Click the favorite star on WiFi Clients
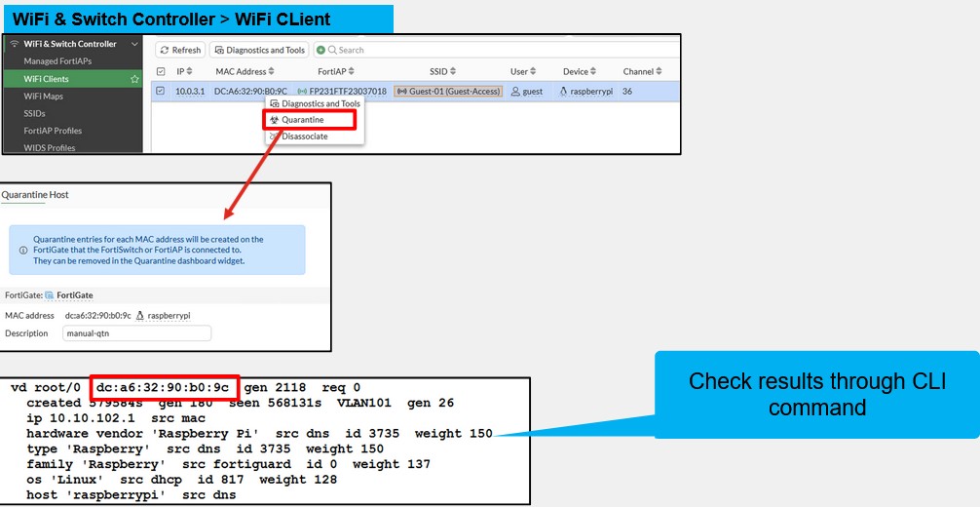This screenshot has width=980, height=507. coord(134,79)
